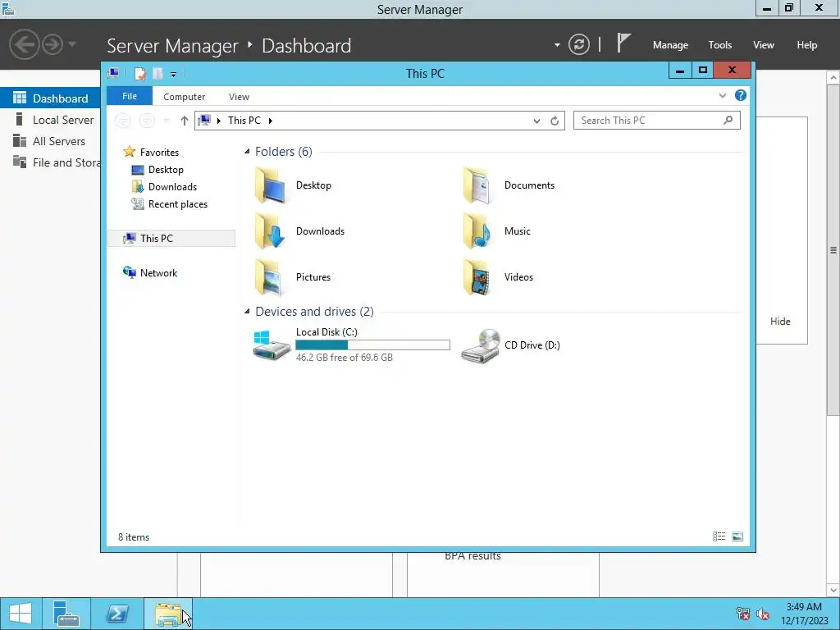Refresh the This PC address bar

pos(555,121)
